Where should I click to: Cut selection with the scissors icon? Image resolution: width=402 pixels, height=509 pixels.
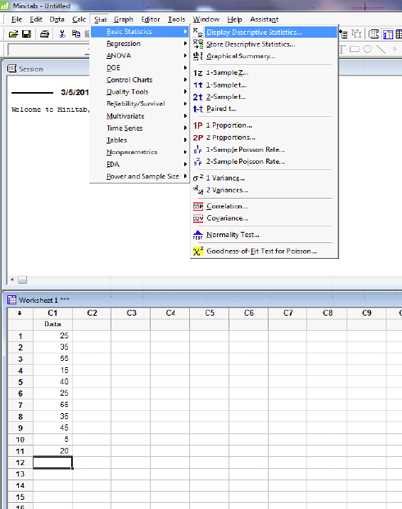pos(62,34)
